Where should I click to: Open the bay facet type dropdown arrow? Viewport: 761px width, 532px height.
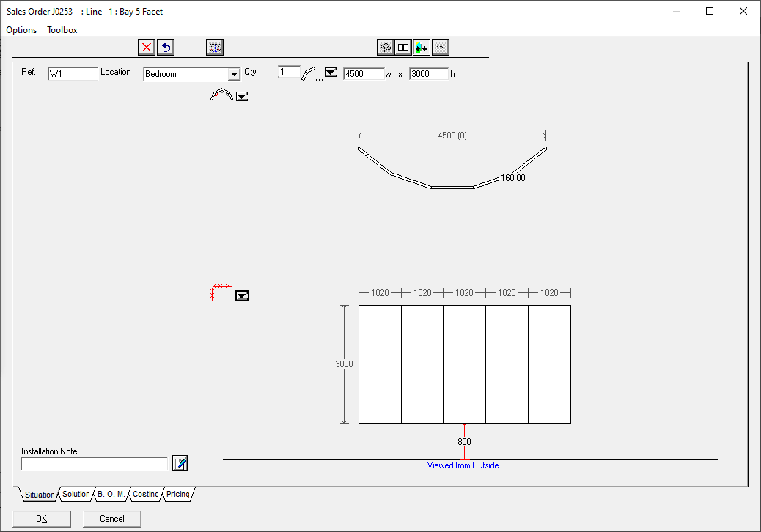[242, 96]
